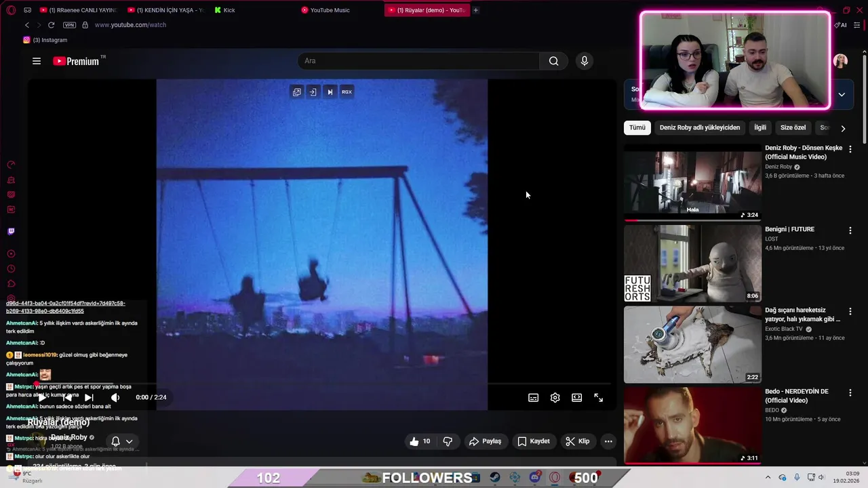Switch to the KENDİN İÇİN YAŞA tab
Screen dimensions: 868x488
coord(165,10)
